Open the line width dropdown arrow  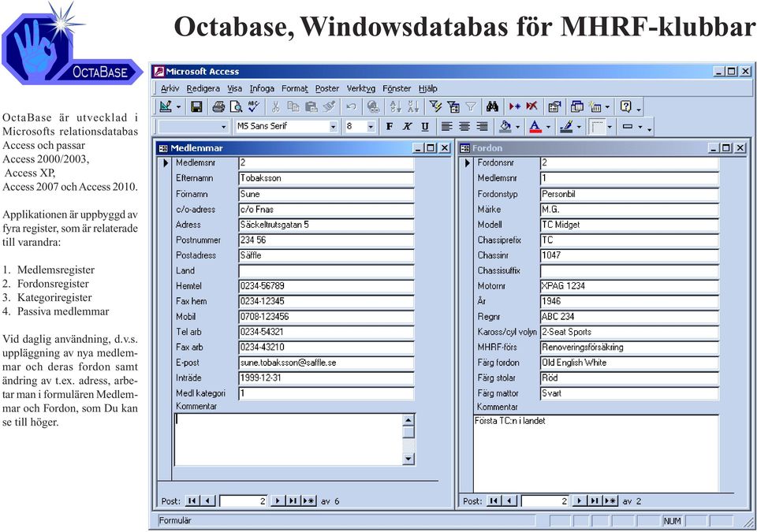pos(610,126)
